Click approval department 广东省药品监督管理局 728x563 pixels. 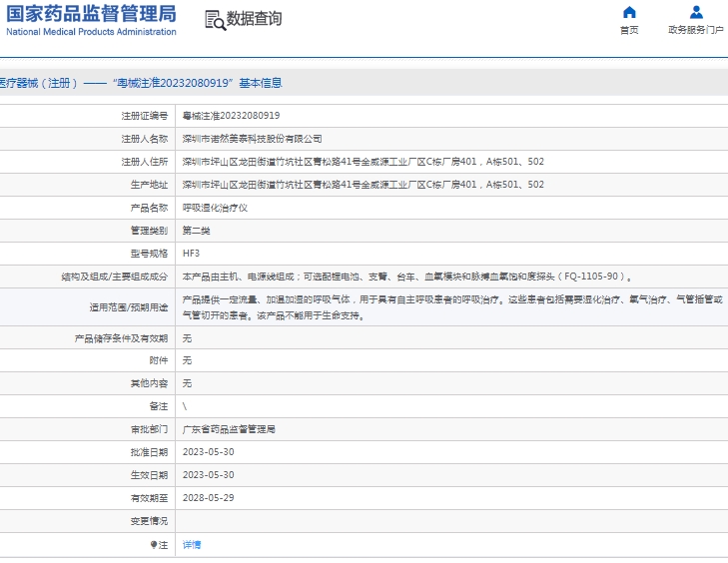(x=229, y=429)
